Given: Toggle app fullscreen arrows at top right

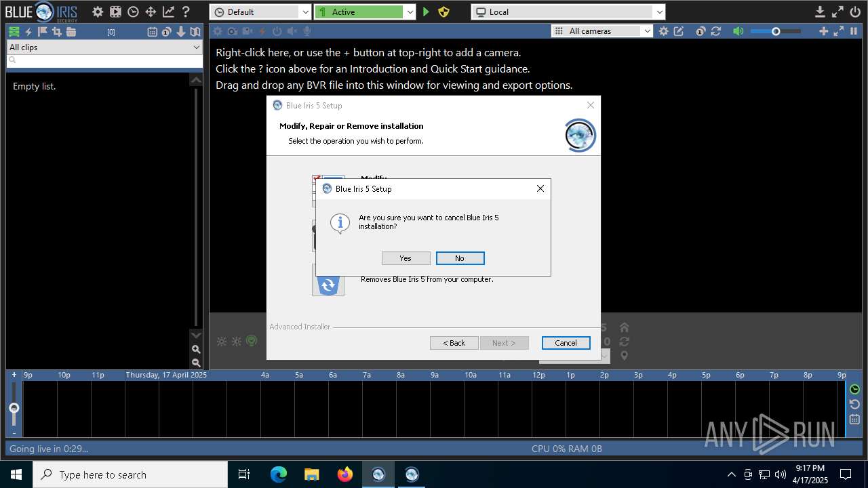Looking at the screenshot, I should pyautogui.click(x=837, y=12).
